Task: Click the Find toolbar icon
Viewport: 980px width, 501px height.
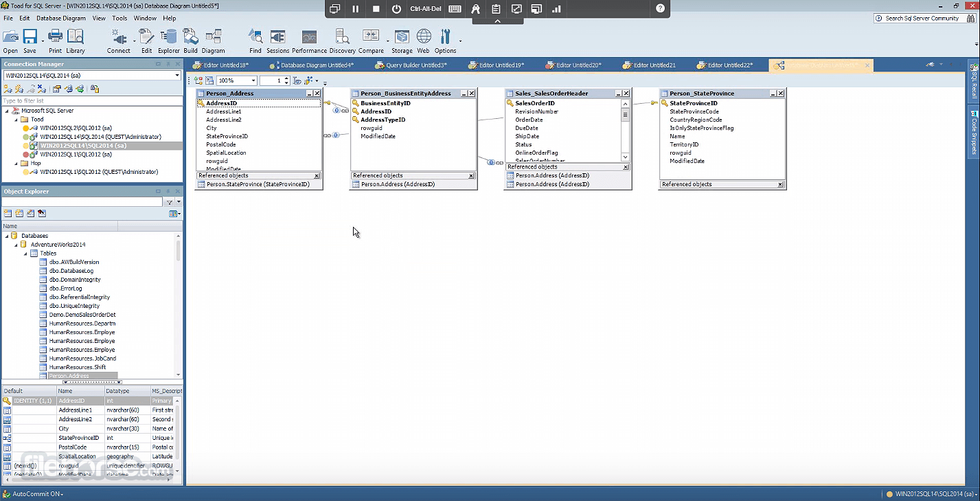Action: 255,41
